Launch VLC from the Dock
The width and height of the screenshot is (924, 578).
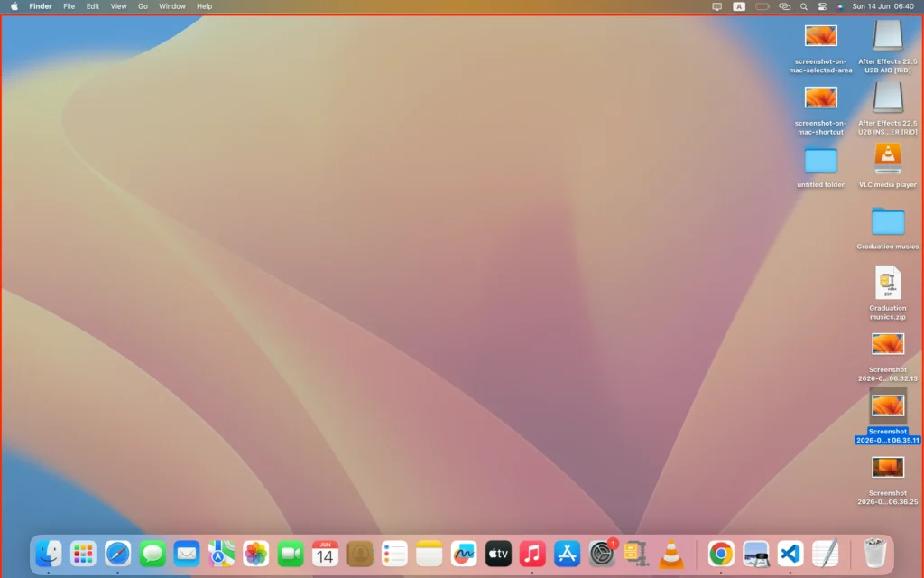click(671, 554)
